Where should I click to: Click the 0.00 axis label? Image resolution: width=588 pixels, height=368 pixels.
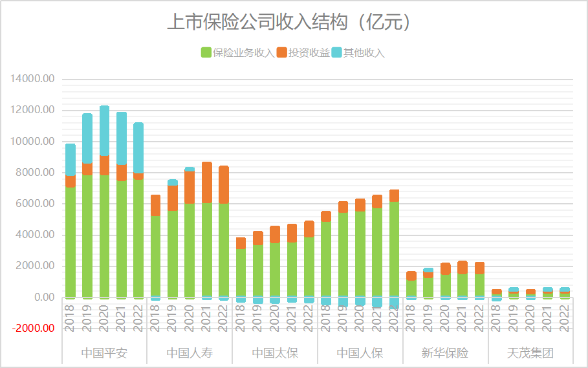tap(44, 297)
